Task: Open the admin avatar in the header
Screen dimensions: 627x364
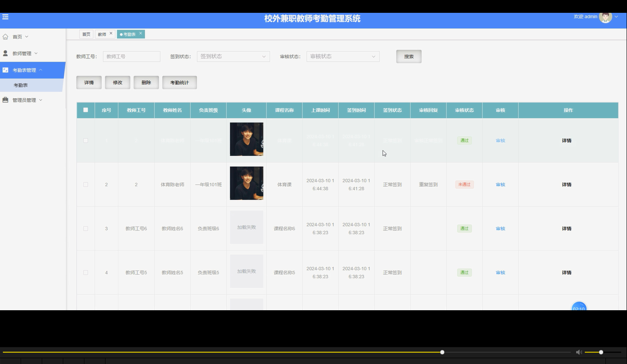Action: pos(605,17)
